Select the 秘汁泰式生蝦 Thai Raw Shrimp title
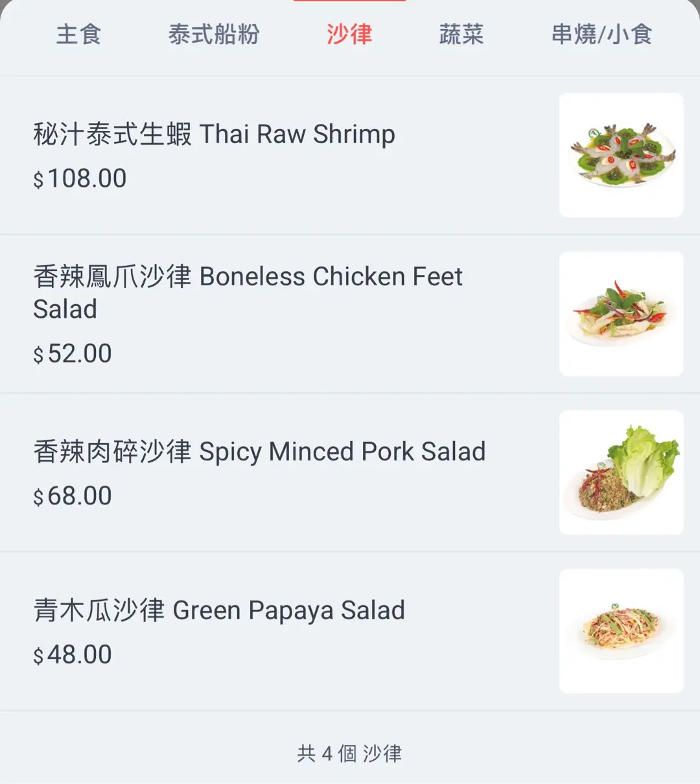 click(x=214, y=134)
